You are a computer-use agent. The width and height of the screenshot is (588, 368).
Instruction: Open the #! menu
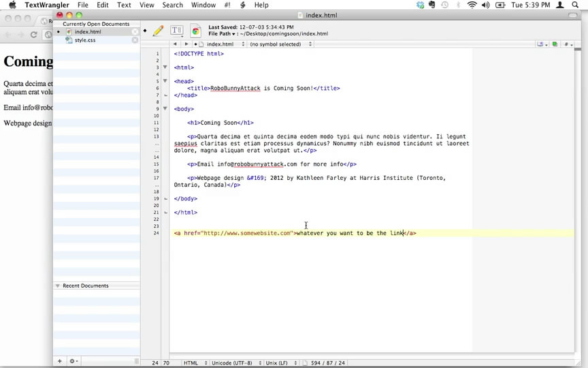(x=227, y=5)
